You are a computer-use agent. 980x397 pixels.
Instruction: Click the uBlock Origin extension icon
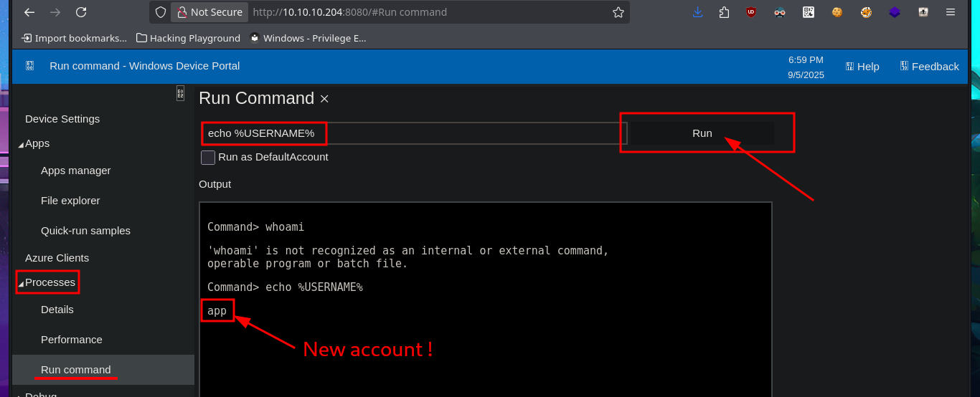tap(751, 12)
